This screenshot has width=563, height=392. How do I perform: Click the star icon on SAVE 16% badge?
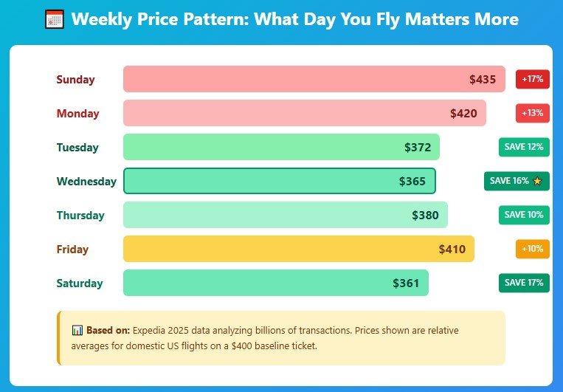click(x=537, y=181)
